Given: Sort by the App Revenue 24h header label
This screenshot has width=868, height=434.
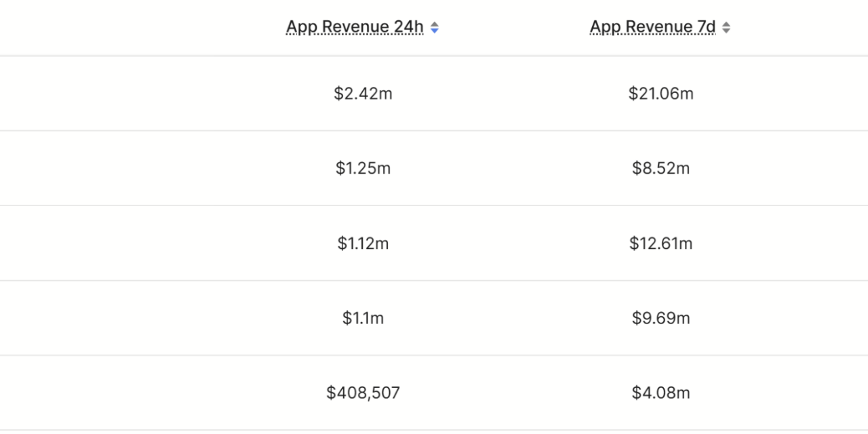Looking at the screenshot, I should pyautogui.click(x=355, y=27).
